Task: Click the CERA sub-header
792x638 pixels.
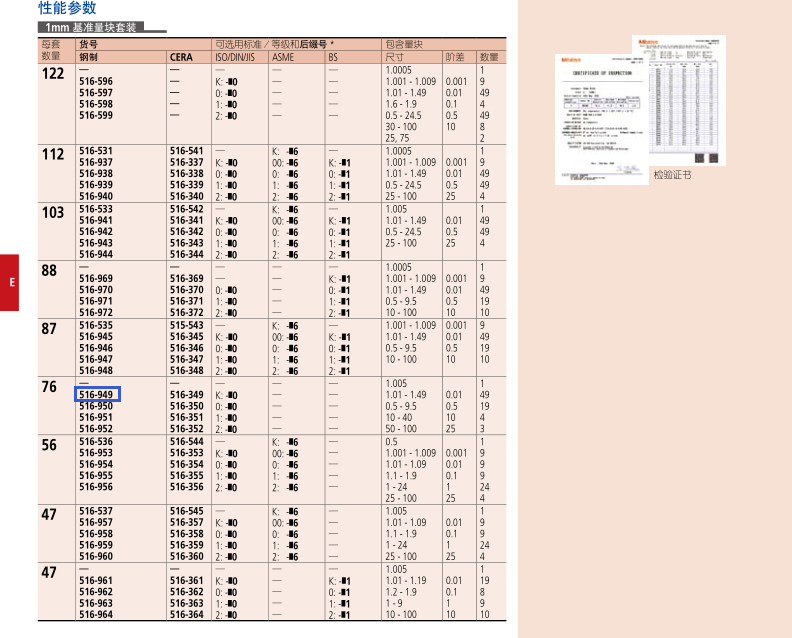Action: pos(181,57)
